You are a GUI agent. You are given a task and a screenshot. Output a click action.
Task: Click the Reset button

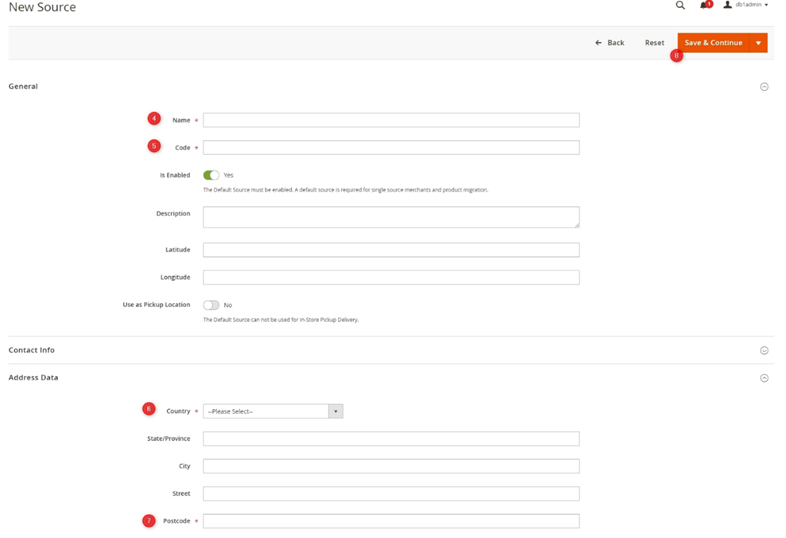coord(654,43)
